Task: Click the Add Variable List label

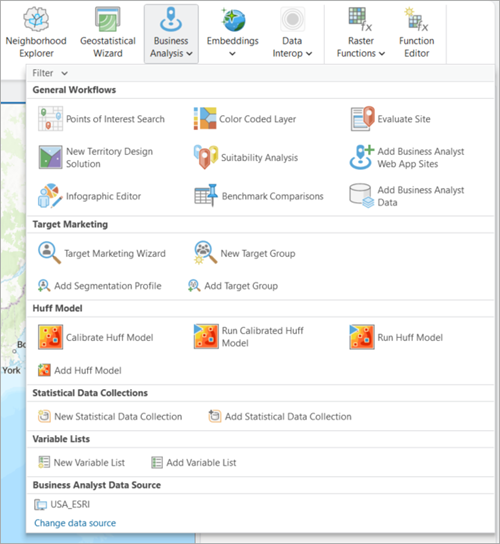Action: [x=201, y=462]
